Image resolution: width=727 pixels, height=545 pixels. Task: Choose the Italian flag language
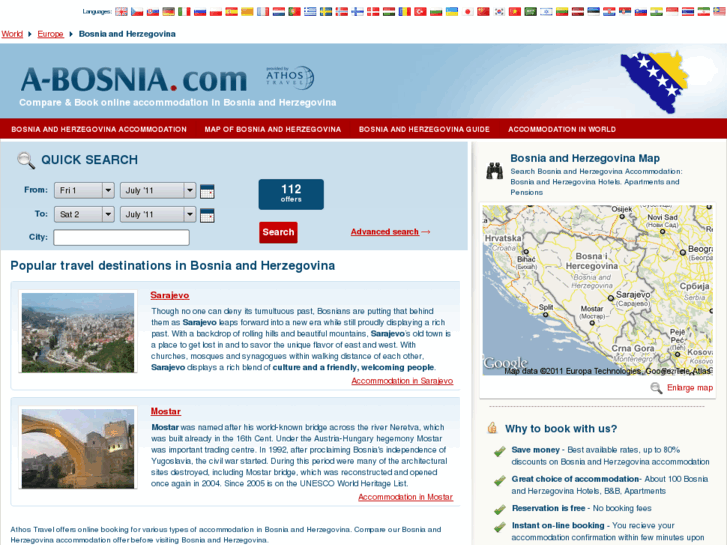tap(184, 12)
